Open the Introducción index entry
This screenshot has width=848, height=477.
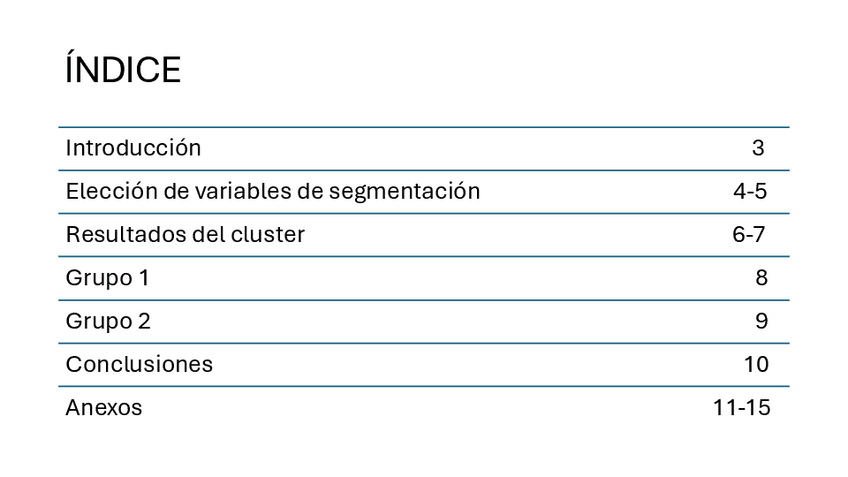133,148
